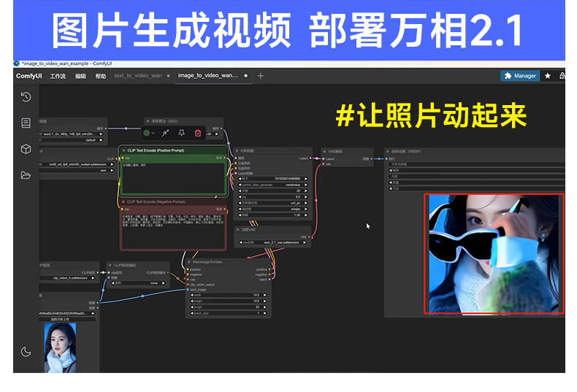This screenshot has width=577, height=392.
Task: Click the bypass node icon in toolbox
Action: 165,133
